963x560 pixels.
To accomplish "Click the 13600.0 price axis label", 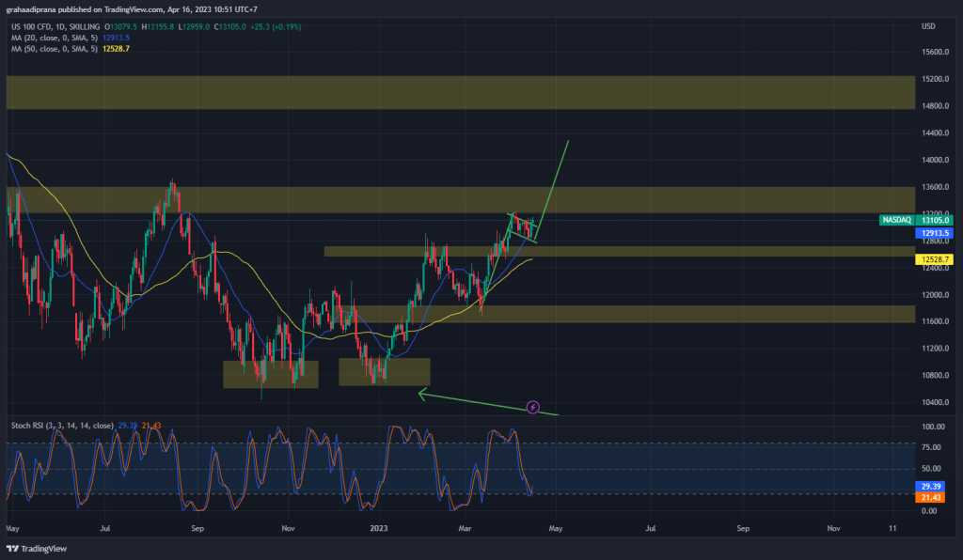I will [936, 187].
